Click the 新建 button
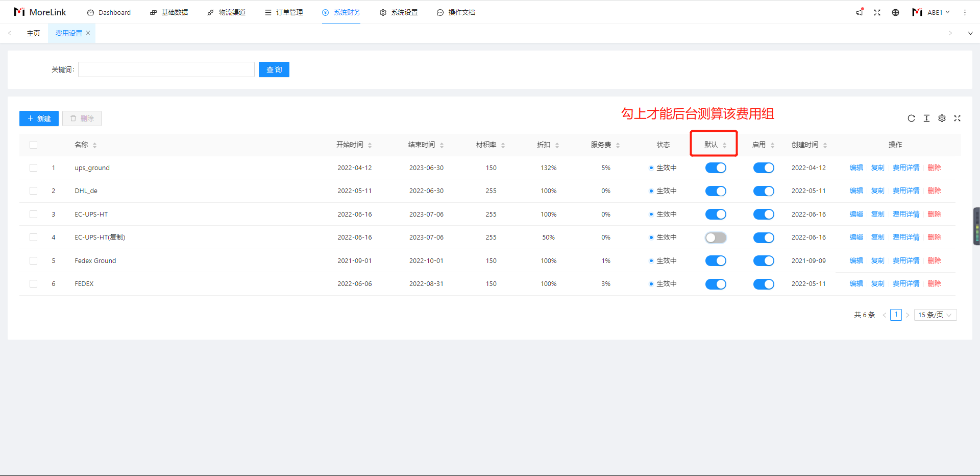The width and height of the screenshot is (980, 476). click(x=39, y=118)
